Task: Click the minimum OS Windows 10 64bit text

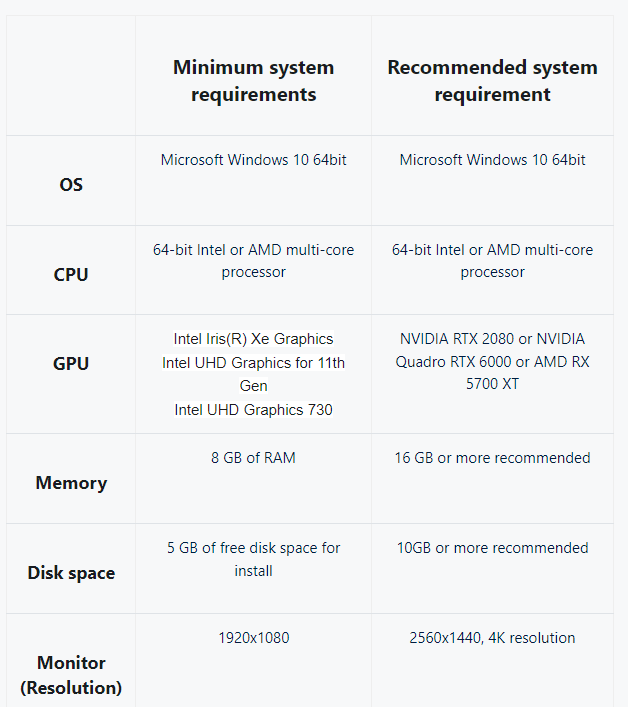Action: tap(253, 160)
